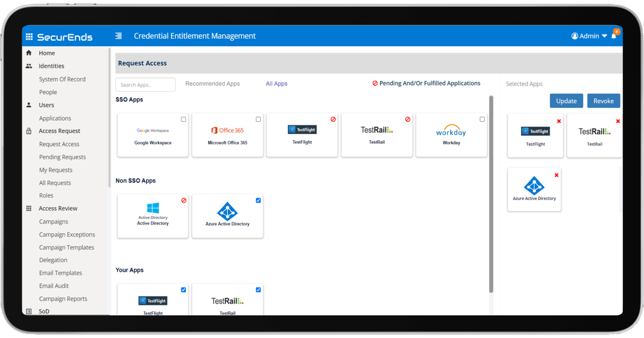Open the People page
Screen dimensions: 644x338
(x=48, y=92)
